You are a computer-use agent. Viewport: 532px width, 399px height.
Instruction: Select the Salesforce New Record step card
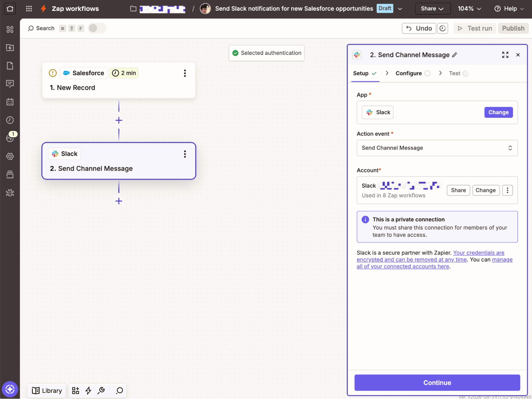119,80
